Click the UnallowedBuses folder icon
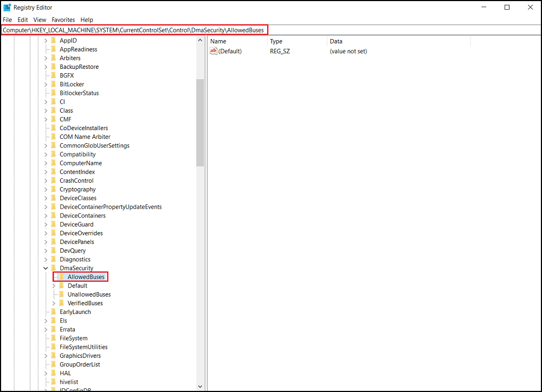The height and width of the screenshot is (392, 542). pyautogui.click(x=61, y=294)
